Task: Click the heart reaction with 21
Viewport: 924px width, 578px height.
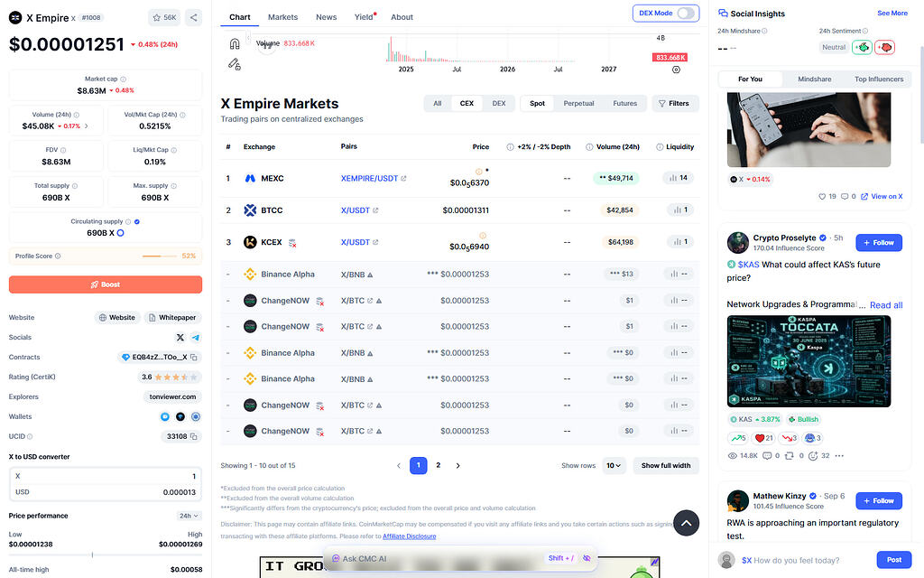Action: (x=764, y=438)
